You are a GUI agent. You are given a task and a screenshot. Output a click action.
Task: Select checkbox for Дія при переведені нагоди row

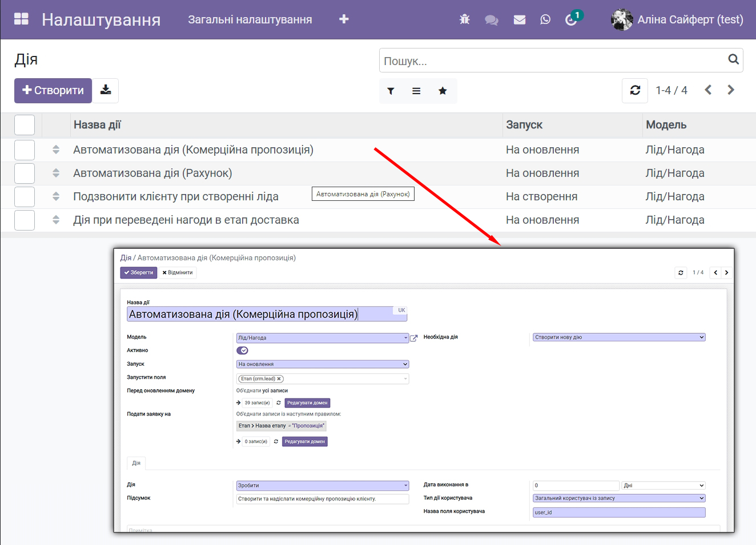point(25,220)
